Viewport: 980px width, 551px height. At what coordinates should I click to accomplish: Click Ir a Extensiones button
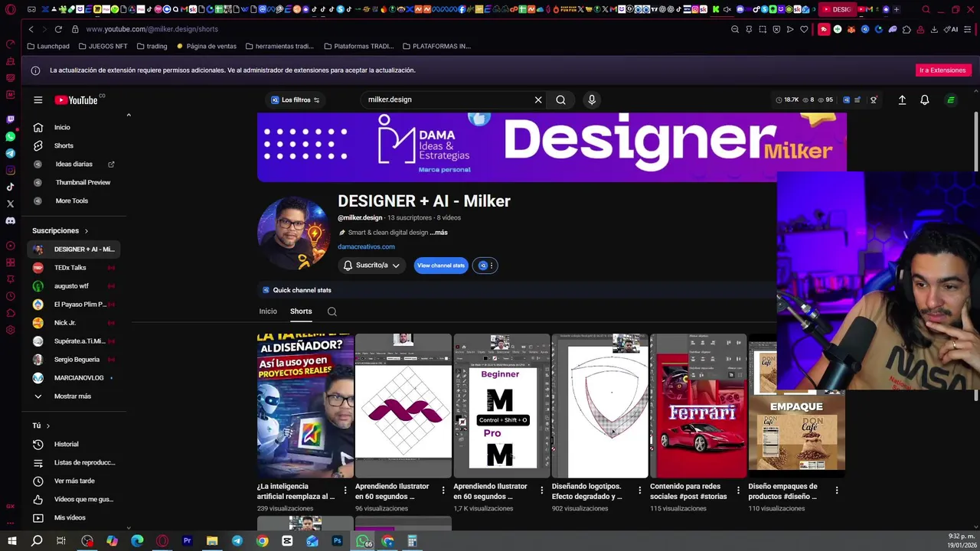pos(942,70)
